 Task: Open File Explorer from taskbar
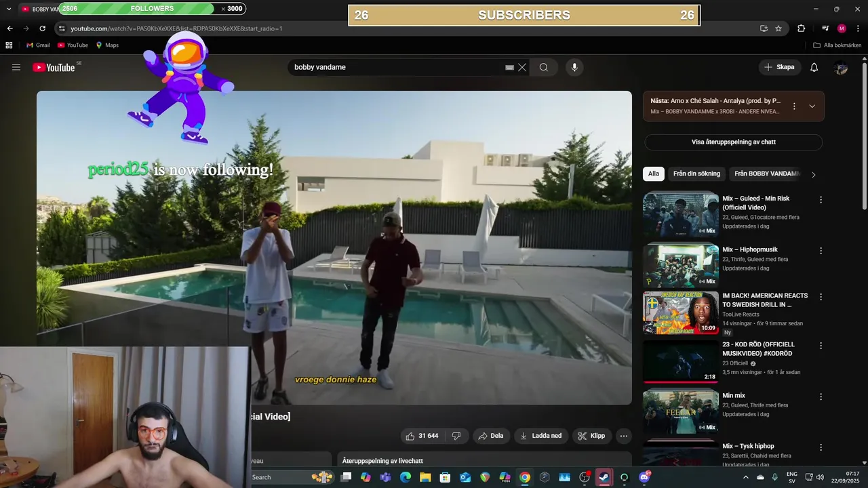coord(425,477)
